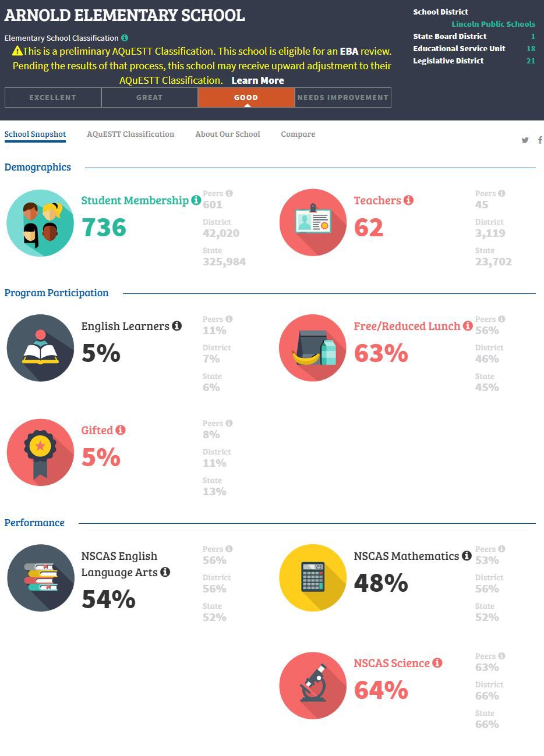Open Lincoln Public Schools district link
Screen dimensions: 544x756
pos(493,24)
